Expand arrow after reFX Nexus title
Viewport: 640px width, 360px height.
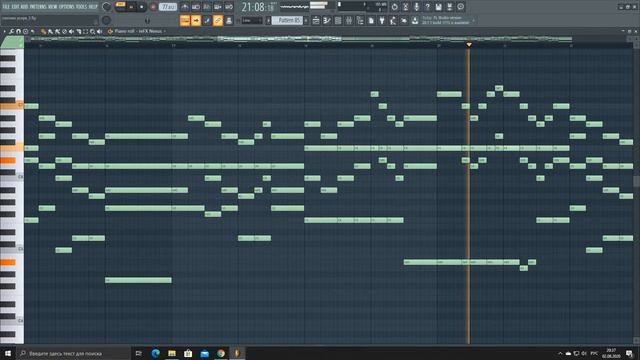[164, 31]
